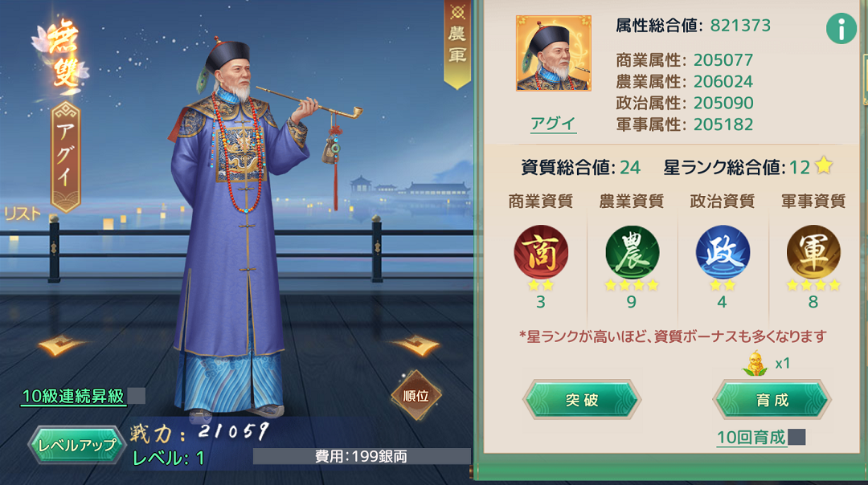Select the brown 軍 military aptitude icon

coord(813,252)
